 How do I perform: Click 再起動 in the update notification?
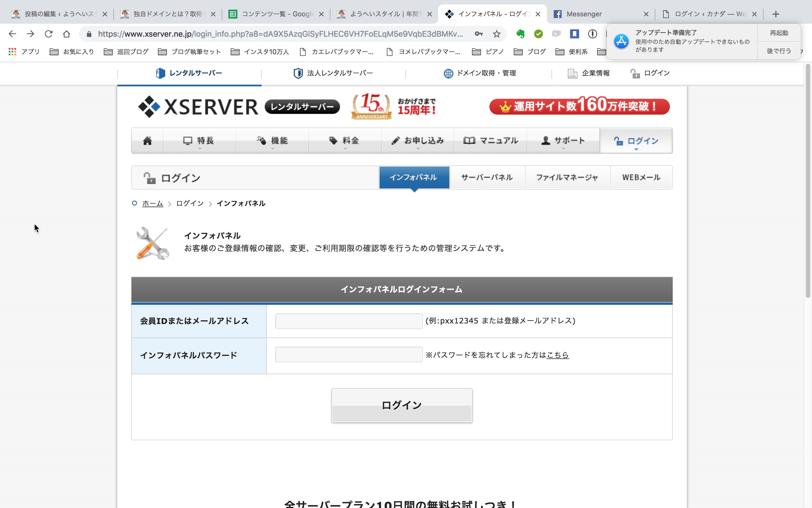click(779, 33)
